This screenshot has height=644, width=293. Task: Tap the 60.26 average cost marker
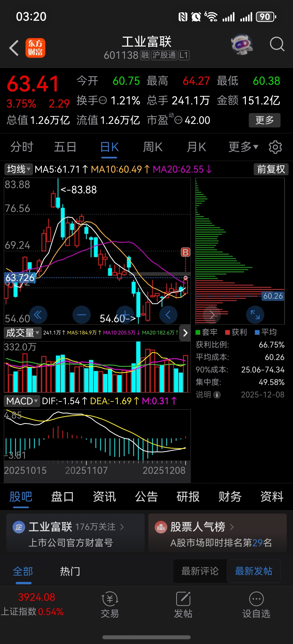(x=273, y=296)
